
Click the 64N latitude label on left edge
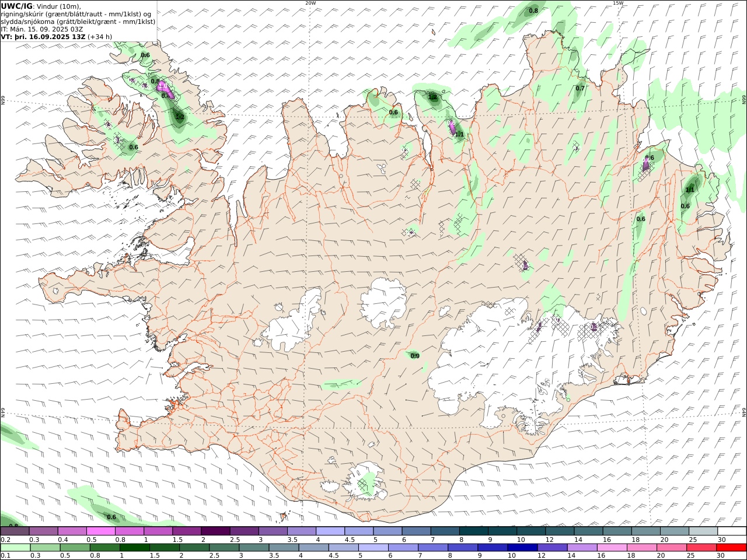click(x=3, y=412)
